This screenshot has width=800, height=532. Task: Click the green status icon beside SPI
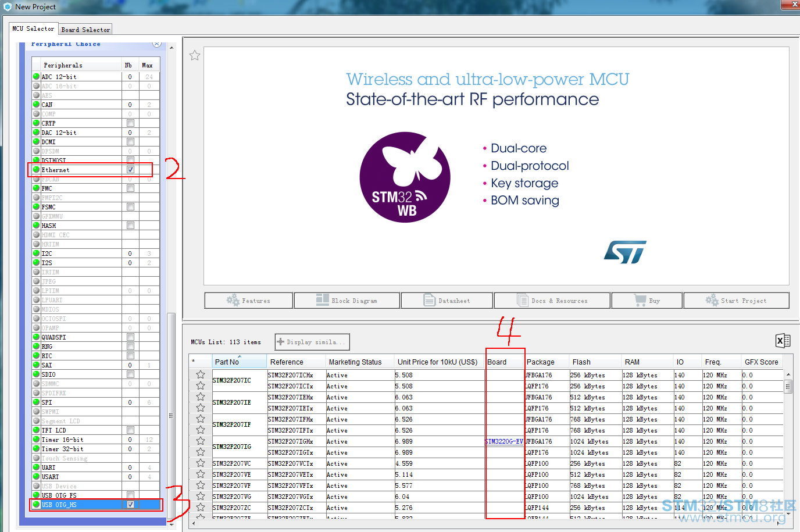point(36,402)
